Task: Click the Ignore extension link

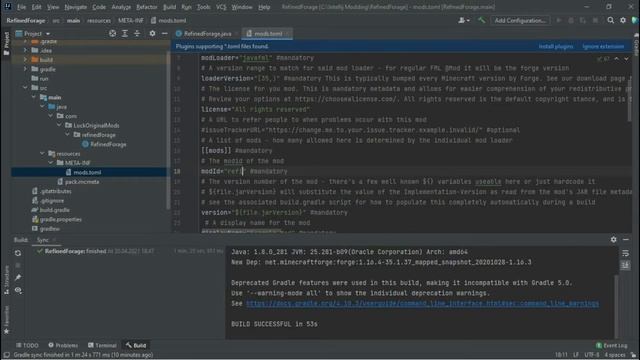Action: pos(603,47)
